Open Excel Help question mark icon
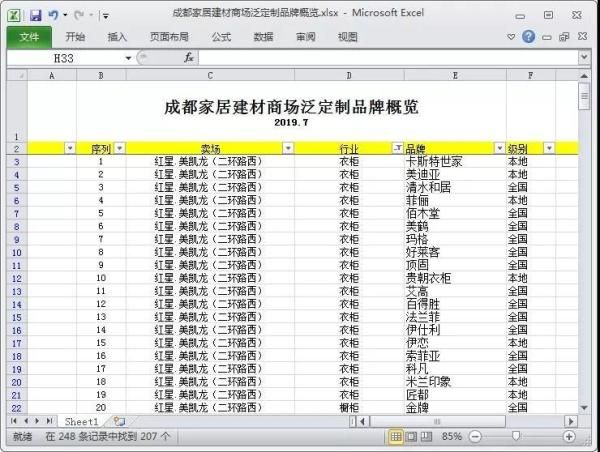 528,37
